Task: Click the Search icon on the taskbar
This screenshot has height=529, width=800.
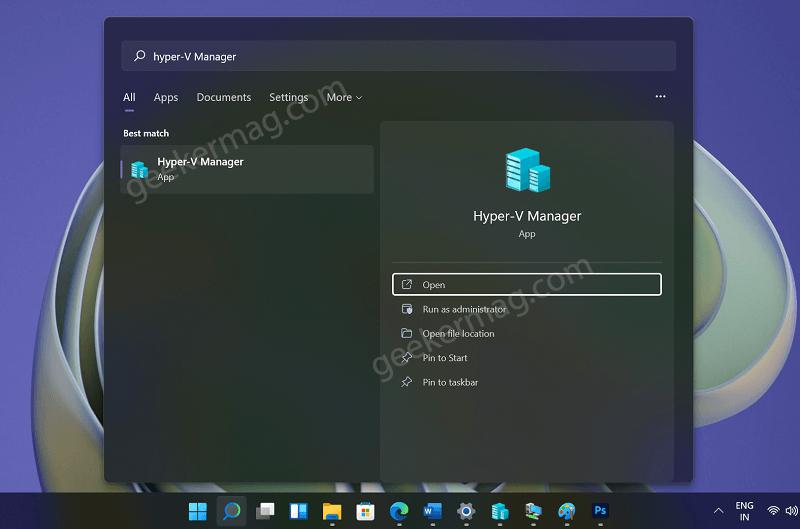Action: [232, 511]
